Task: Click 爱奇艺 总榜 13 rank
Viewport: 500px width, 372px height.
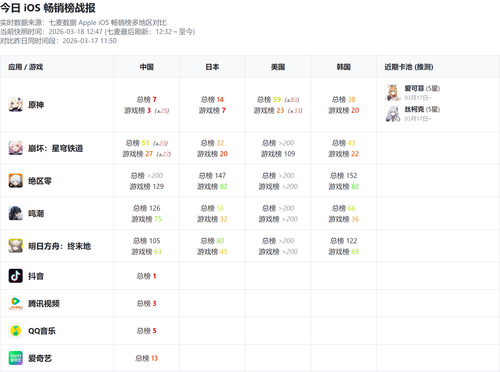Action: pos(147,358)
